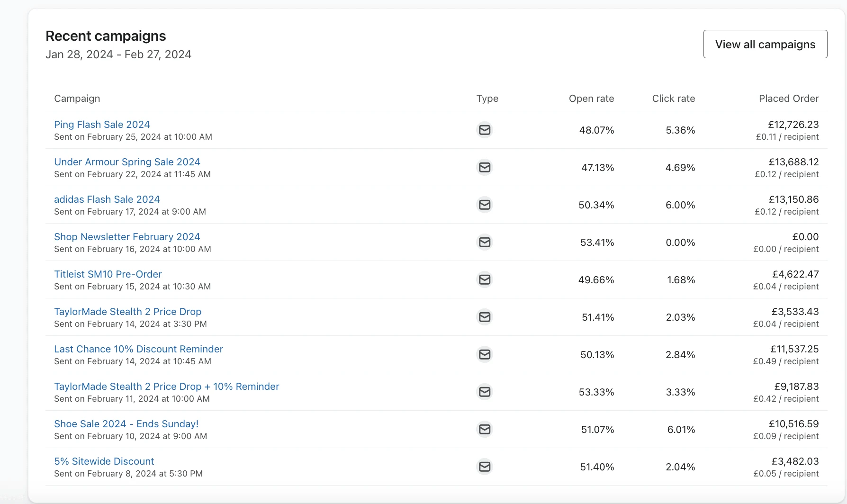This screenshot has height=504, width=847.
Task: Open the Ping Flash Sale 2024 campaign
Action: click(x=102, y=125)
